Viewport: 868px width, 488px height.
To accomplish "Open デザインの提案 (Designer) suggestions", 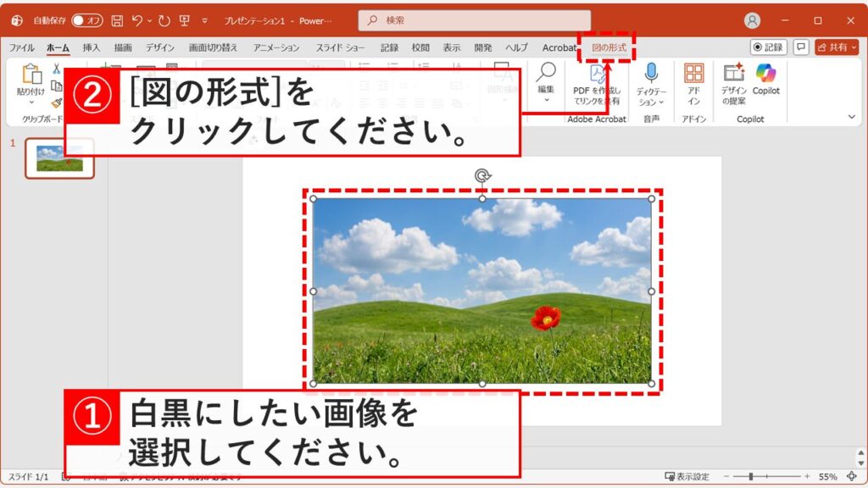I will [735, 80].
